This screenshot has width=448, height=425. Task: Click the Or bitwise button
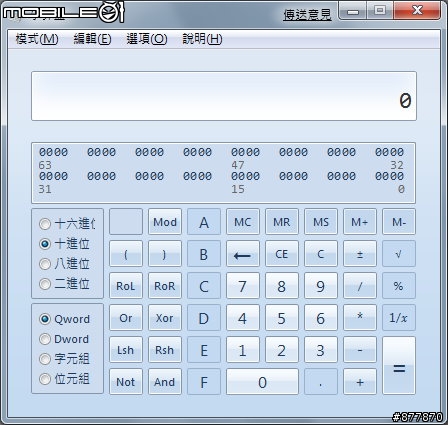pos(126,318)
